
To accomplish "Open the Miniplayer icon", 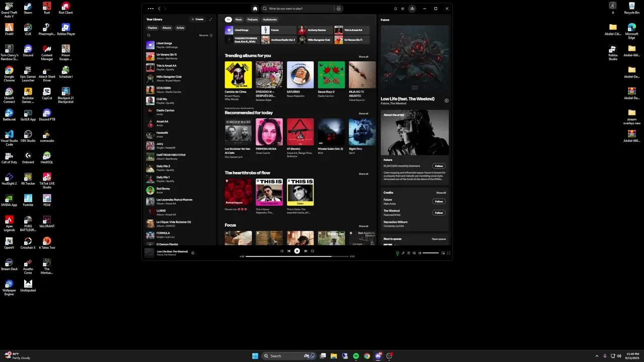I will pos(443,253).
